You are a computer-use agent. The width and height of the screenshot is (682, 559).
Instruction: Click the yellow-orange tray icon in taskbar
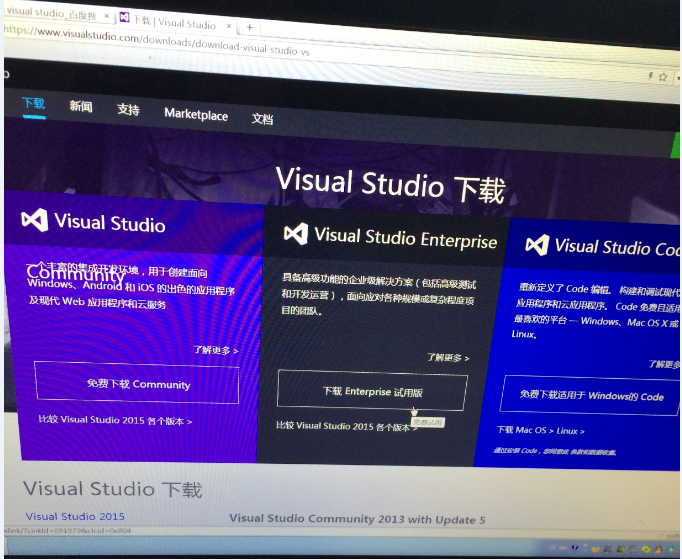tap(595, 549)
